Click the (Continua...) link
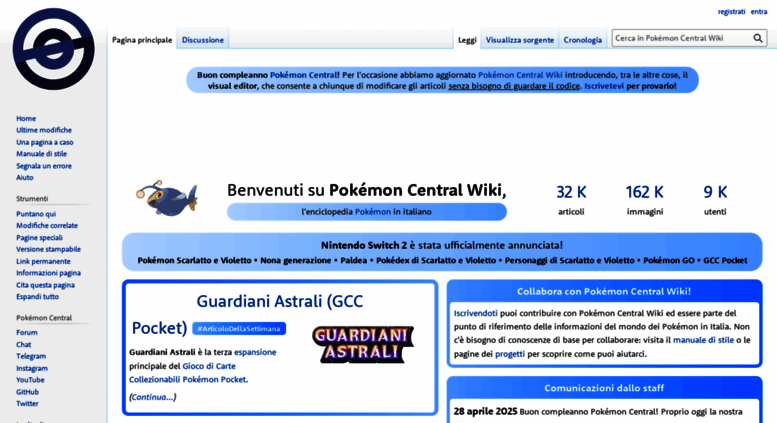 [153, 397]
